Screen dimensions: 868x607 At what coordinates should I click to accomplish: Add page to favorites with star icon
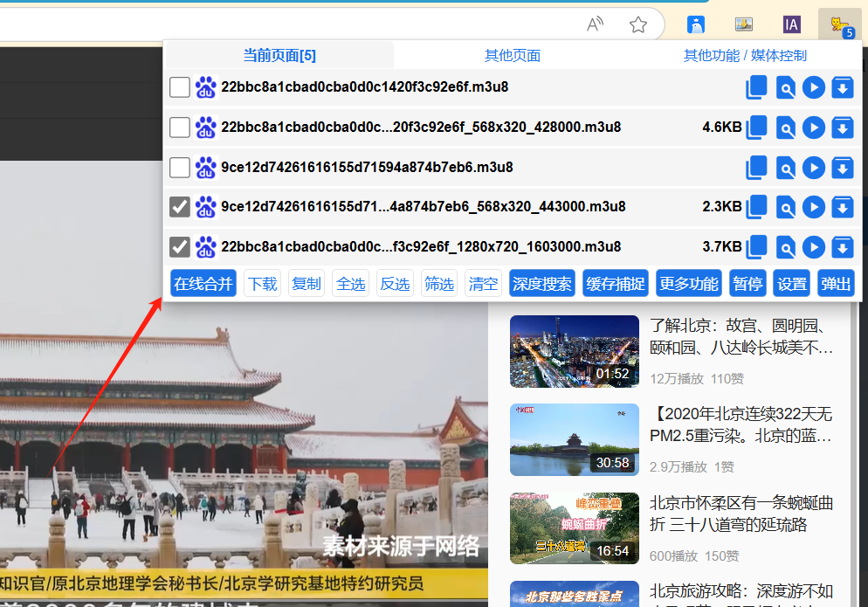click(x=638, y=24)
